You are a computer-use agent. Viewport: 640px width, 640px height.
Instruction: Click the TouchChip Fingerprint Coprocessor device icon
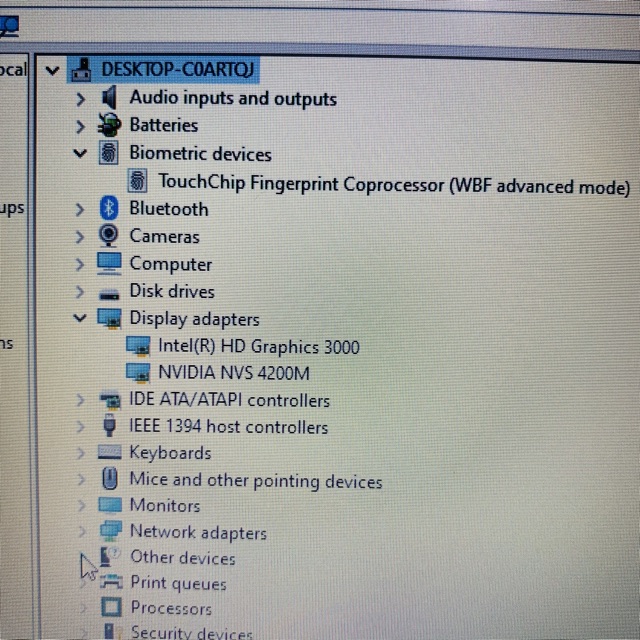tap(138, 181)
